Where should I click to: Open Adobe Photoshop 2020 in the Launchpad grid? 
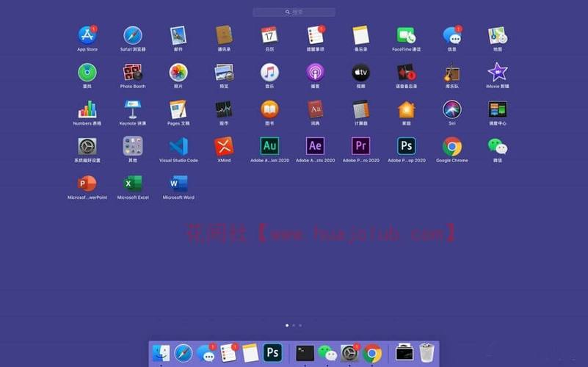407,146
